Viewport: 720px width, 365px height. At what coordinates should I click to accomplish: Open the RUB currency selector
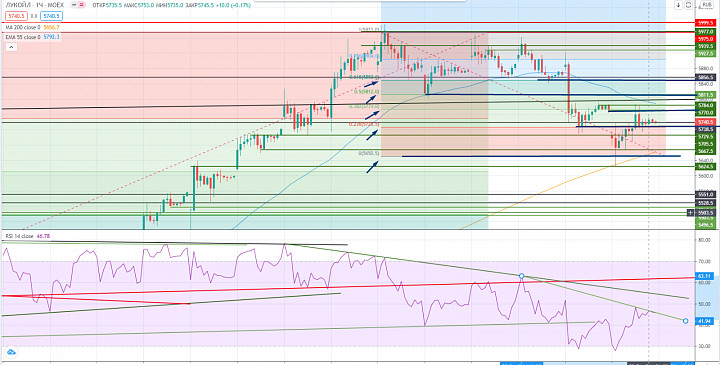click(x=707, y=5)
